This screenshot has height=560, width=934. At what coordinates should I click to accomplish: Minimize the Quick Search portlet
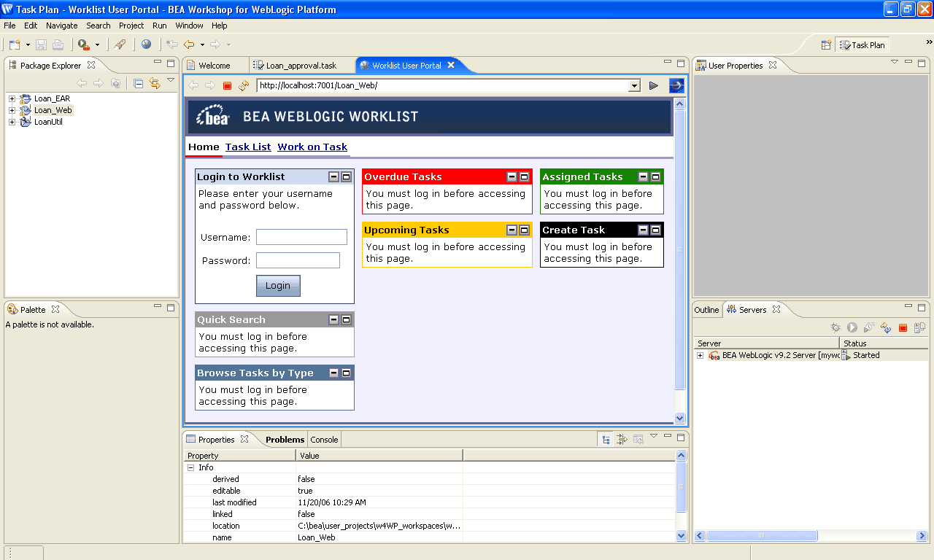tap(333, 320)
